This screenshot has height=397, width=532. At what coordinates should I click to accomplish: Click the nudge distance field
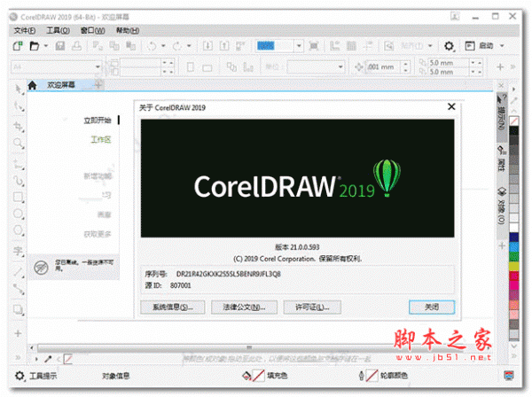383,66
